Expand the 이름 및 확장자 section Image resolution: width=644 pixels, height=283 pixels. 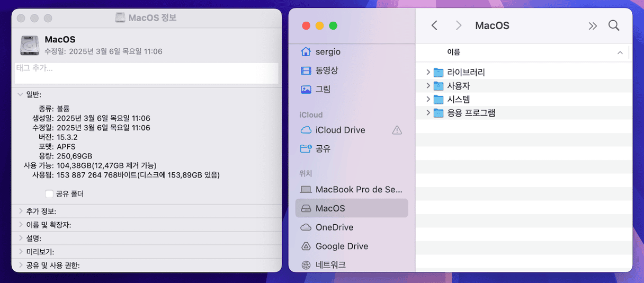(20, 225)
